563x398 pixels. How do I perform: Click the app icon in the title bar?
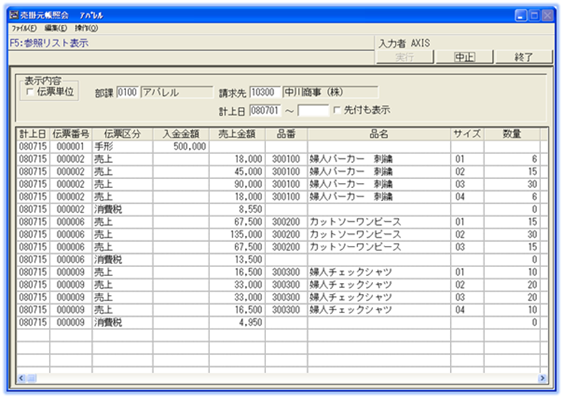[14, 15]
